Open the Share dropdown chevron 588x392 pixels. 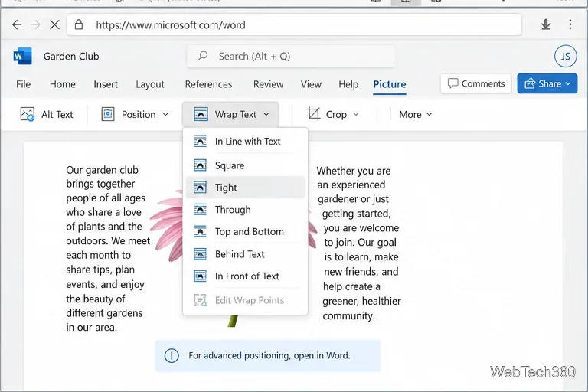click(x=568, y=83)
